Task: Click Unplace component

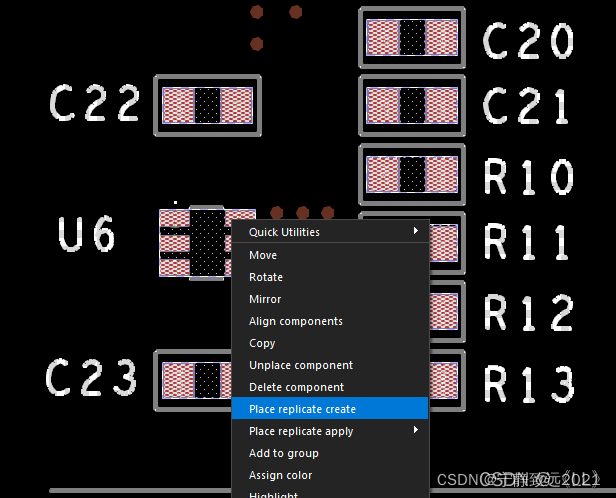Action: pos(300,365)
